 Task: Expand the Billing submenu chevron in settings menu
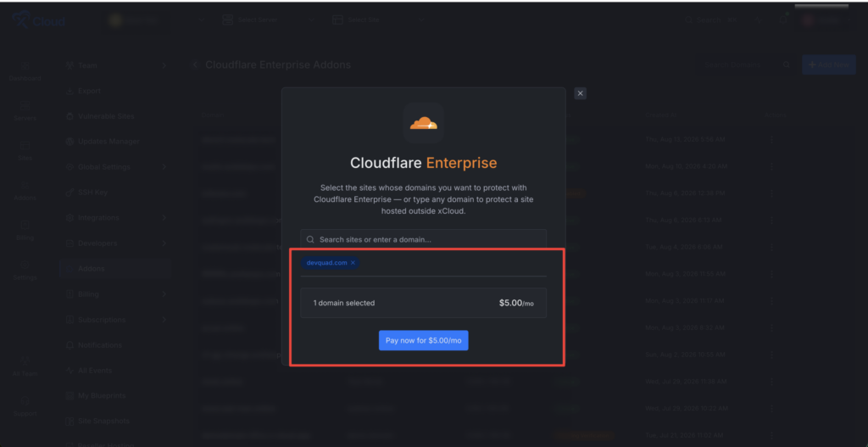point(164,294)
